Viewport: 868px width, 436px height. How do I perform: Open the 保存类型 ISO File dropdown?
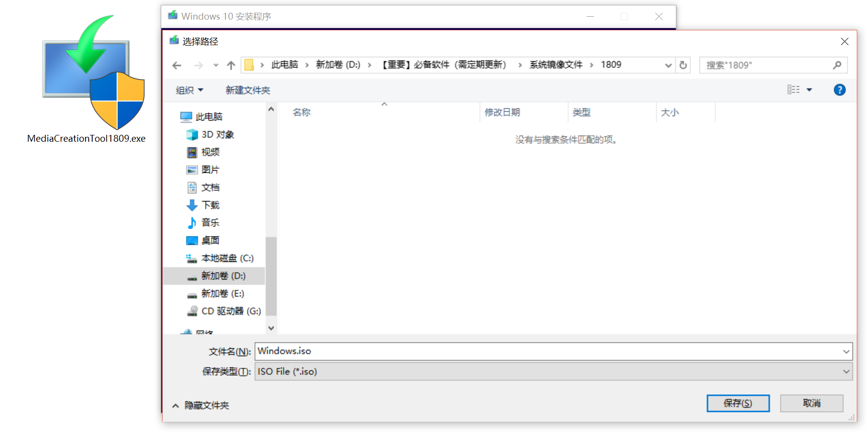(554, 371)
